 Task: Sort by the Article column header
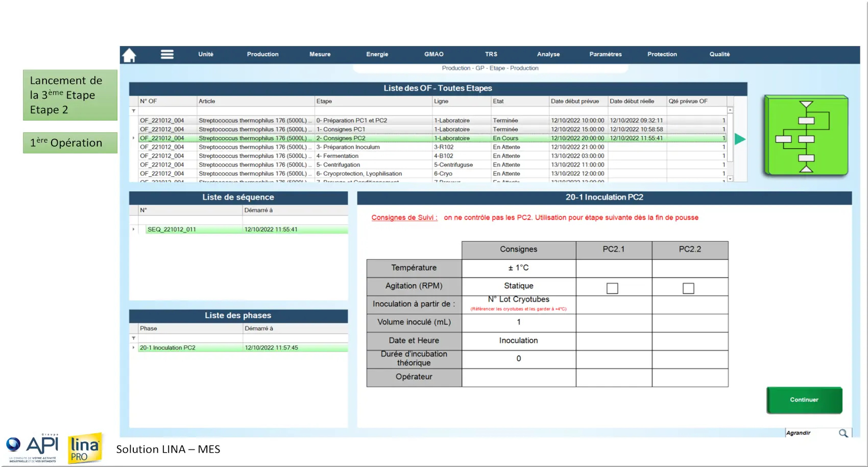pyautogui.click(x=256, y=101)
